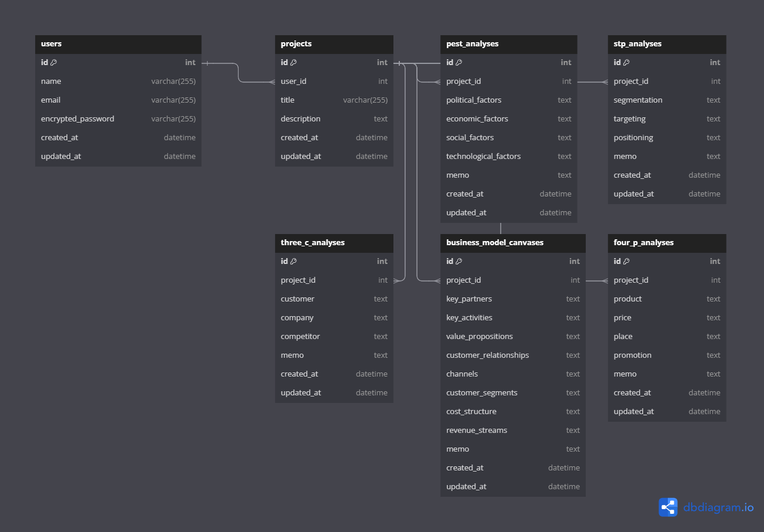
Task: Select the stp_analyses table header
Action: 667,44
